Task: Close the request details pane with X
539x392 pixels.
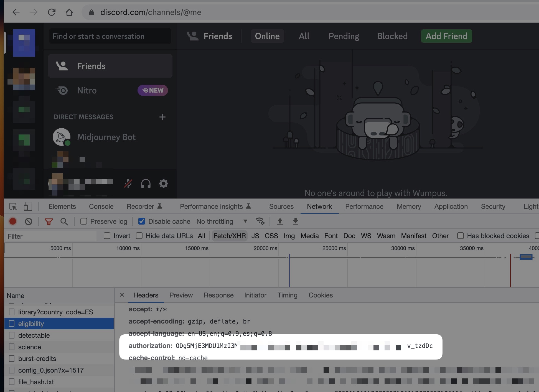Action: pos(122,295)
